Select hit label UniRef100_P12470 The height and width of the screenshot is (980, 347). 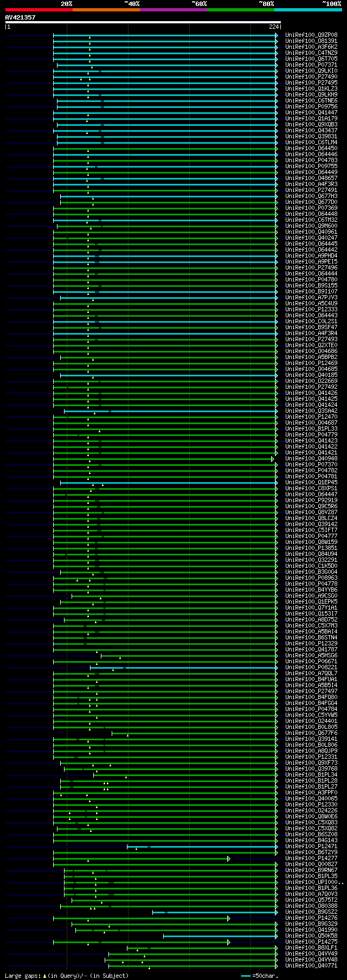[x=311, y=417]
